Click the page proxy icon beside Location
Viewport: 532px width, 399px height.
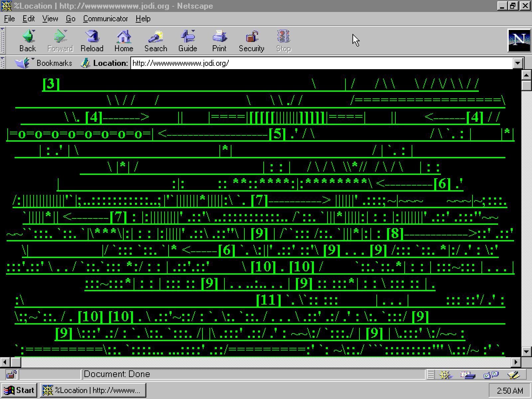tap(85, 63)
